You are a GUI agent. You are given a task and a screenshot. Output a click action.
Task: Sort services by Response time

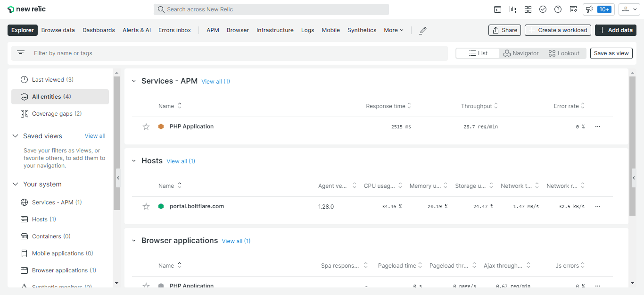388,106
